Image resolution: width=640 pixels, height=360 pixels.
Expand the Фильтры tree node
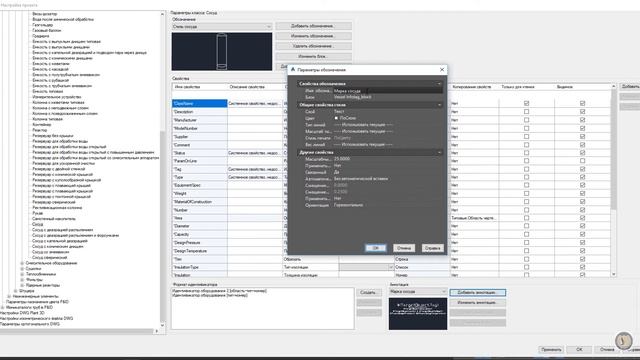click(x=22, y=280)
